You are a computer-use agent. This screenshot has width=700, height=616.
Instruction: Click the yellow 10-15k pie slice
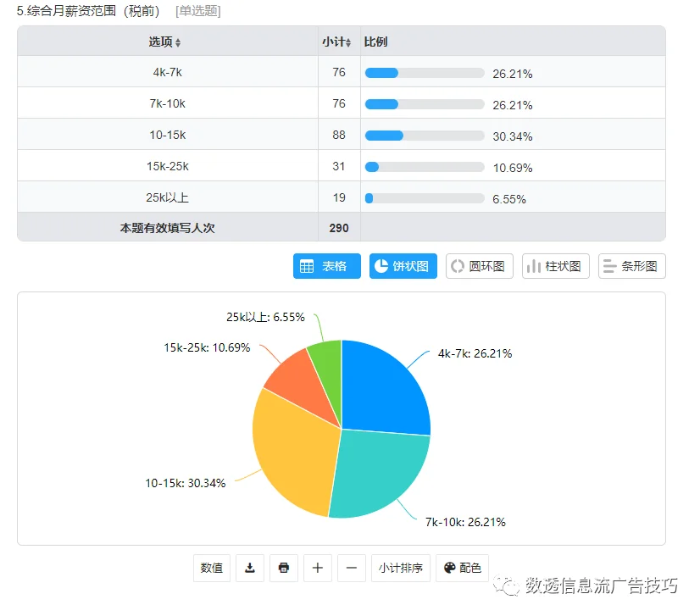tap(295, 451)
